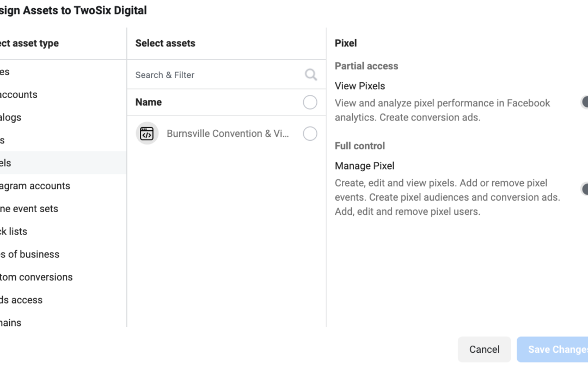588x368 pixels.
Task: Save the changes
Action: [553, 349]
